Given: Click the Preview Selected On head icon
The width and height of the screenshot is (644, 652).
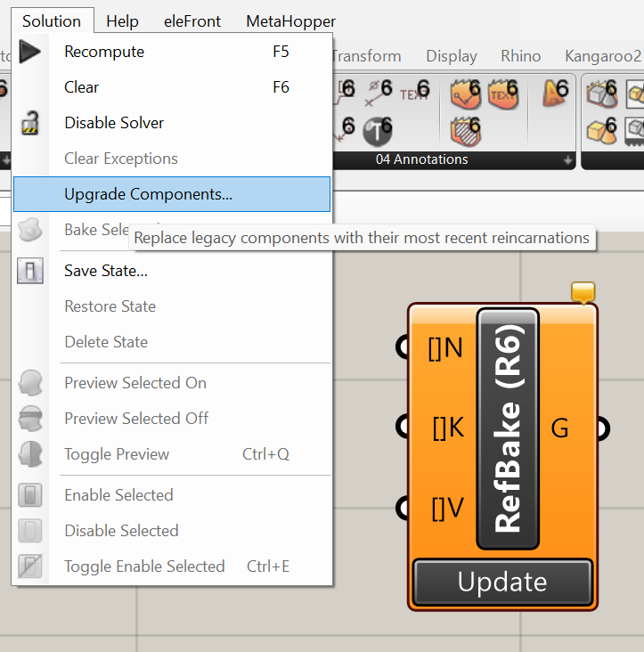Looking at the screenshot, I should point(30,383).
